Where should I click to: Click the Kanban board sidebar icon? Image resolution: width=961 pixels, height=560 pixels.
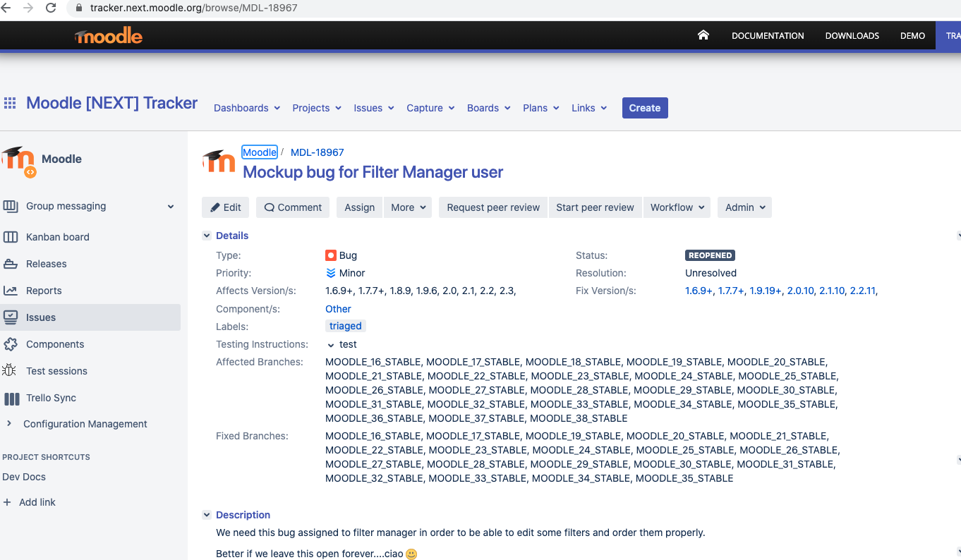(11, 237)
